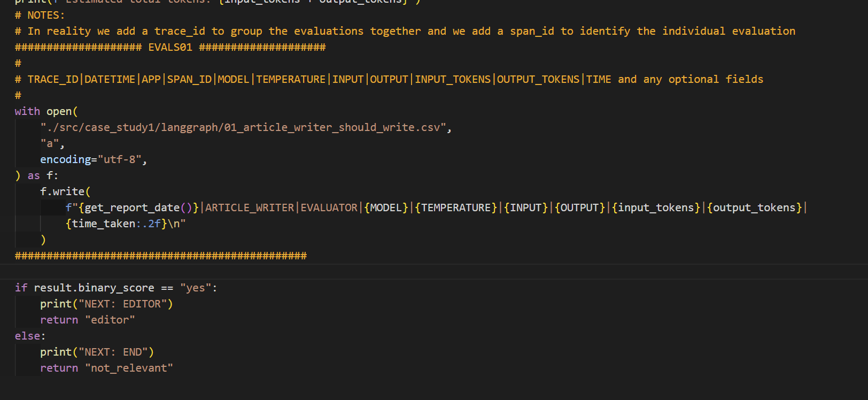This screenshot has width=868, height=400.
Task: Click EVALUATOR text in the f-string
Action: [x=329, y=208]
